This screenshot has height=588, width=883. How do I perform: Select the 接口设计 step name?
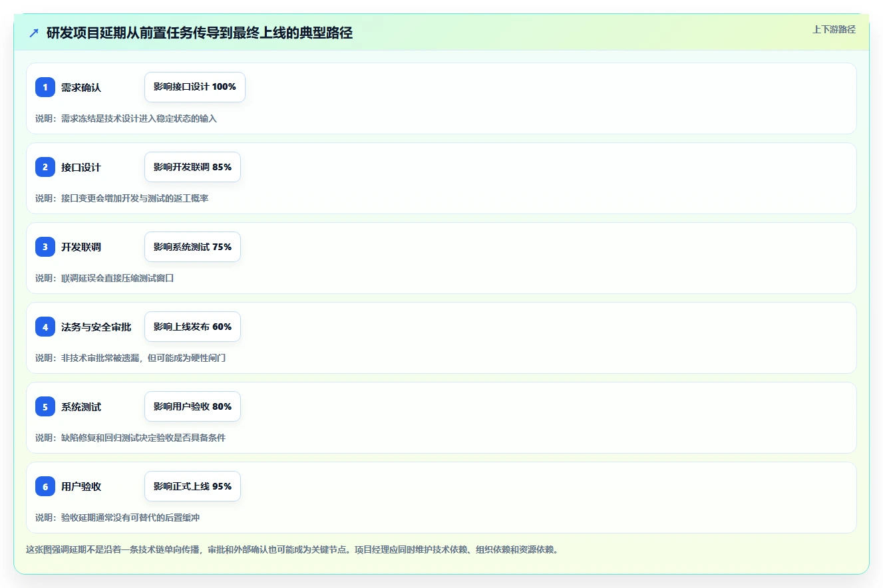click(x=81, y=167)
